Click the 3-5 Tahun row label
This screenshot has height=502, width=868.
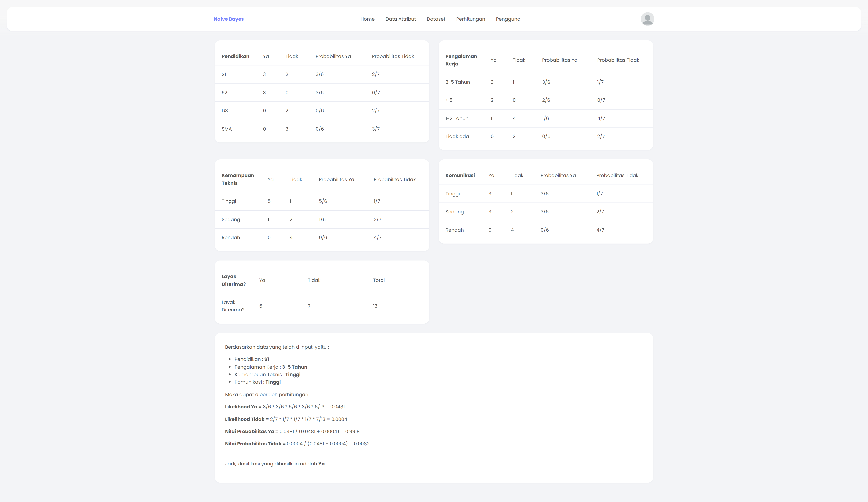457,82
